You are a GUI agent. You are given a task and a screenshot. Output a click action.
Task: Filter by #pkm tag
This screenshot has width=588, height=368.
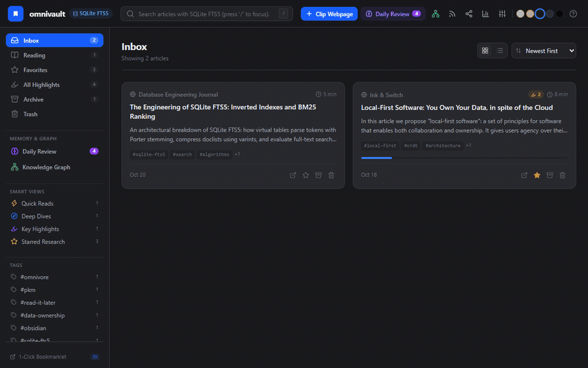(x=55, y=289)
